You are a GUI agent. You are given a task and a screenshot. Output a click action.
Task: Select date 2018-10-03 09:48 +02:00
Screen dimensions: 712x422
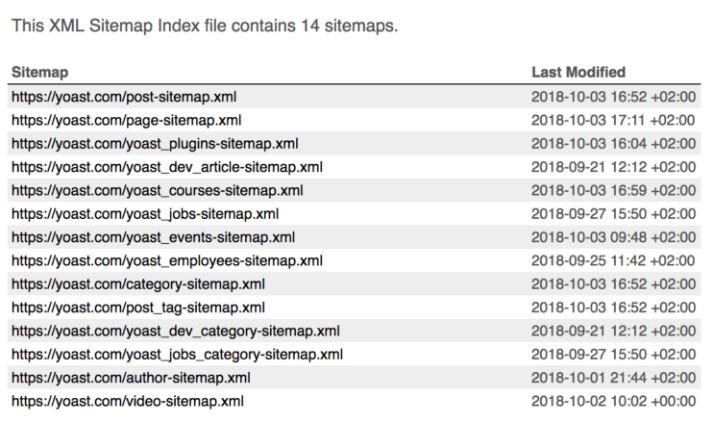613,238
